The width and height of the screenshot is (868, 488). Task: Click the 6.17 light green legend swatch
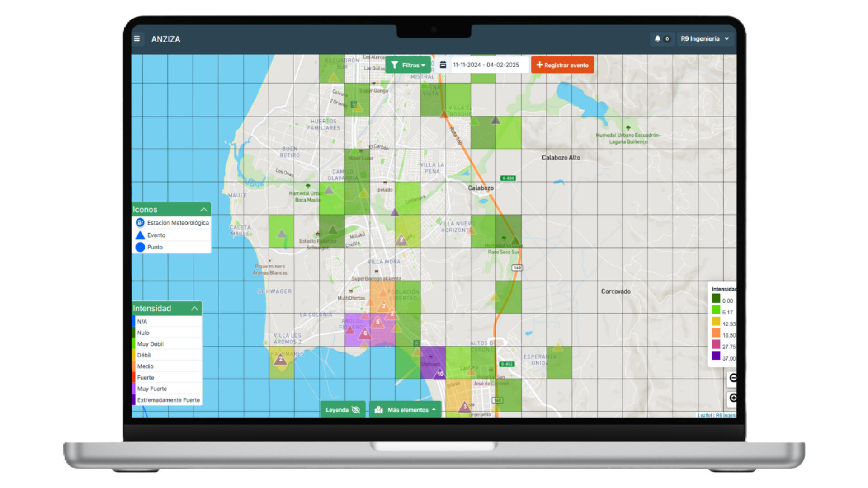click(716, 310)
